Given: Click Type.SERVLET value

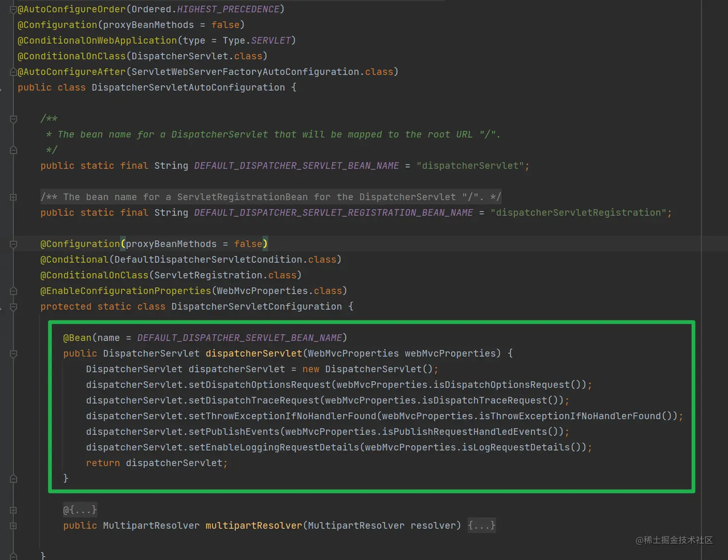Looking at the screenshot, I should pos(257,40).
